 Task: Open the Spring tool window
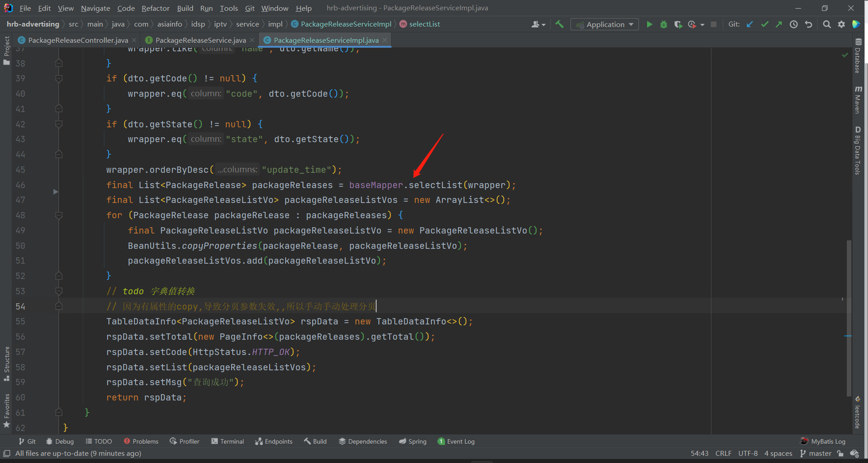point(412,441)
